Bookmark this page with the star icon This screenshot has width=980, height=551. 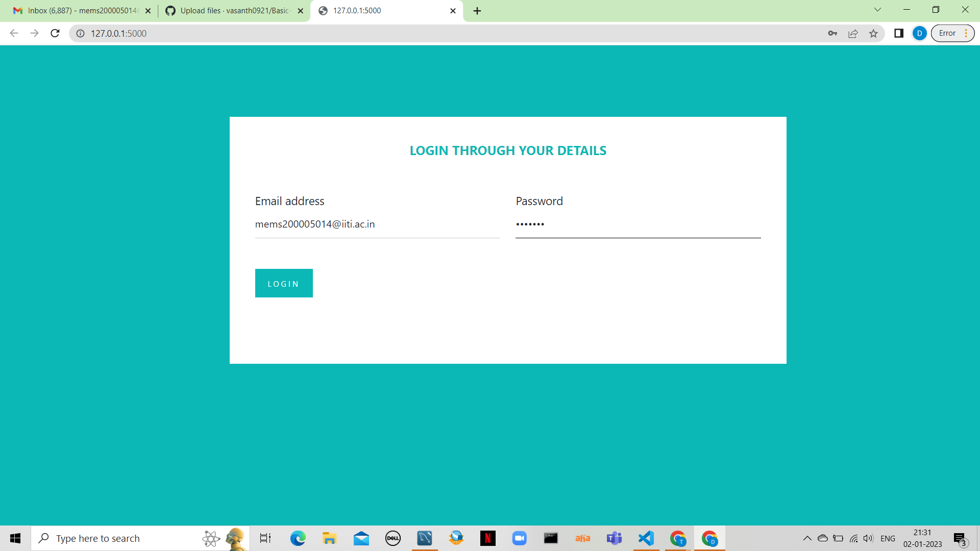(x=874, y=33)
